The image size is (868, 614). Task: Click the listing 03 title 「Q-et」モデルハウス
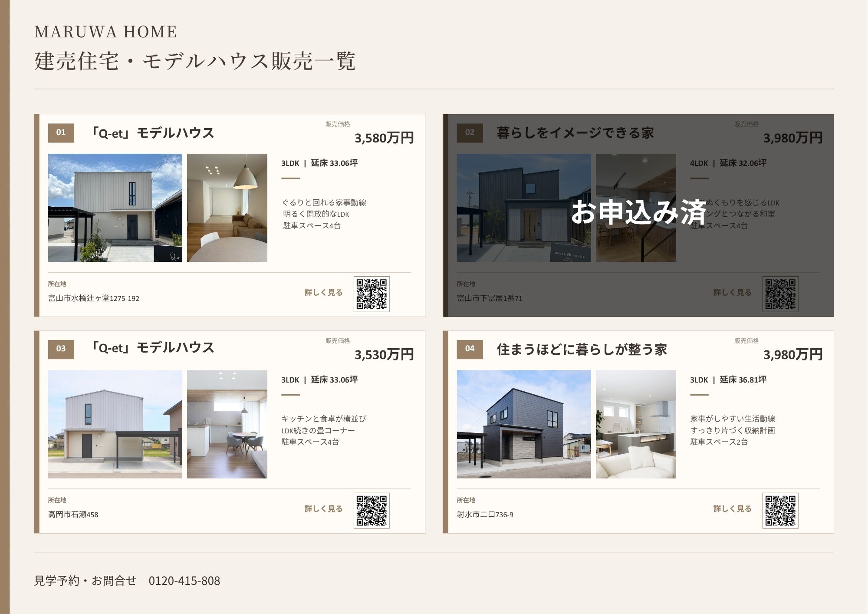tap(151, 348)
